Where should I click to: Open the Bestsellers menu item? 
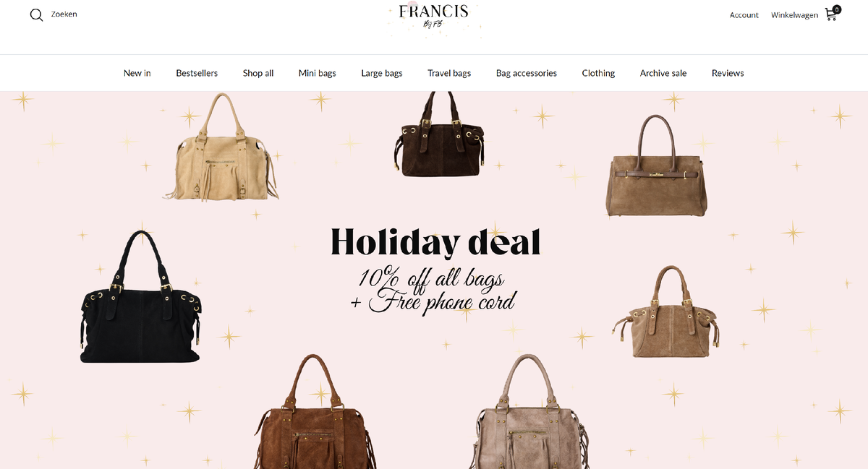(197, 73)
